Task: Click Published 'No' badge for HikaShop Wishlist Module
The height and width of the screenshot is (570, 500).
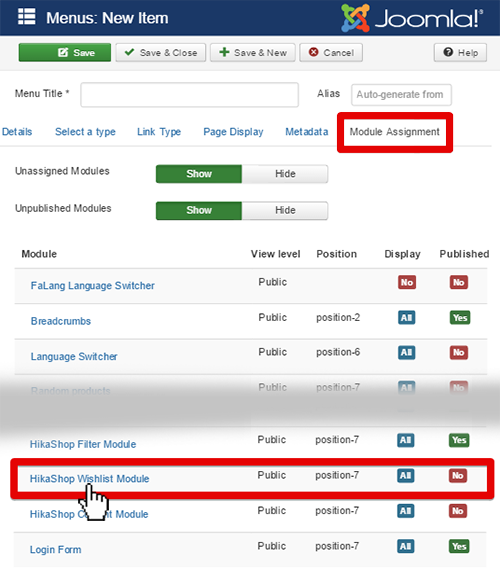Action: coord(457,475)
